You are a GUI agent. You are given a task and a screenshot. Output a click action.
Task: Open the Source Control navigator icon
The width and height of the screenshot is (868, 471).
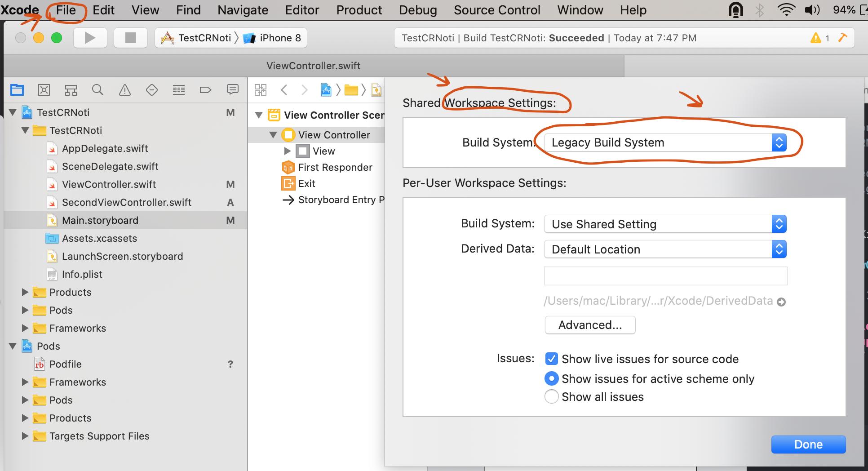tap(44, 90)
